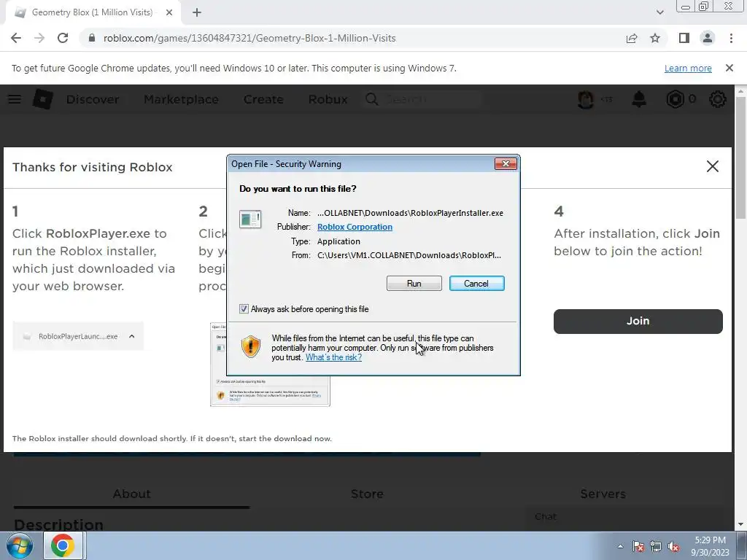Reload the Roblox page
The width and height of the screenshot is (747, 560).
tap(63, 38)
